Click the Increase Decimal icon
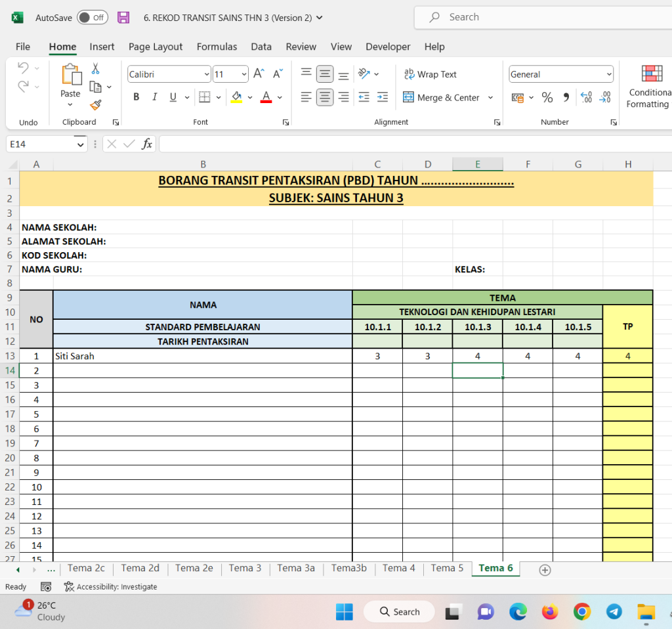The image size is (672, 629). (585, 97)
